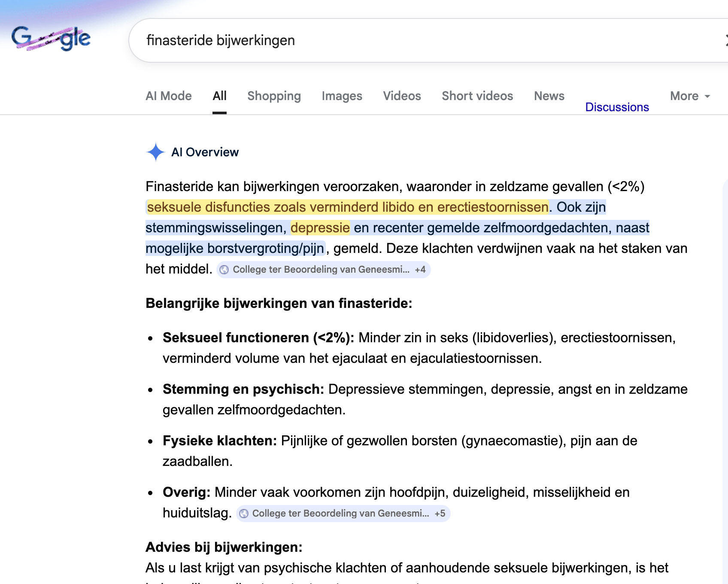Click the 'Fysieke klachten:' bullet label

pos(220,441)
